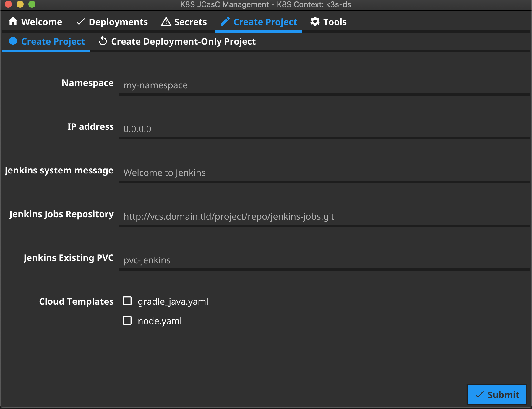Click the refresh icon beside Create Deployment-Only Project
Viewport: 532px width, 409px height.
[x=103, y=41]
